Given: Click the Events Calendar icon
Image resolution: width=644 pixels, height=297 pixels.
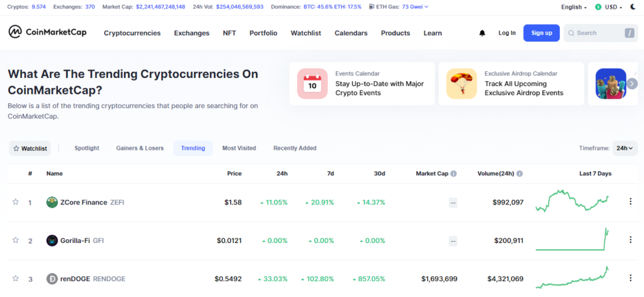Looking at the screenshot, I should click(x=312, y=84).
